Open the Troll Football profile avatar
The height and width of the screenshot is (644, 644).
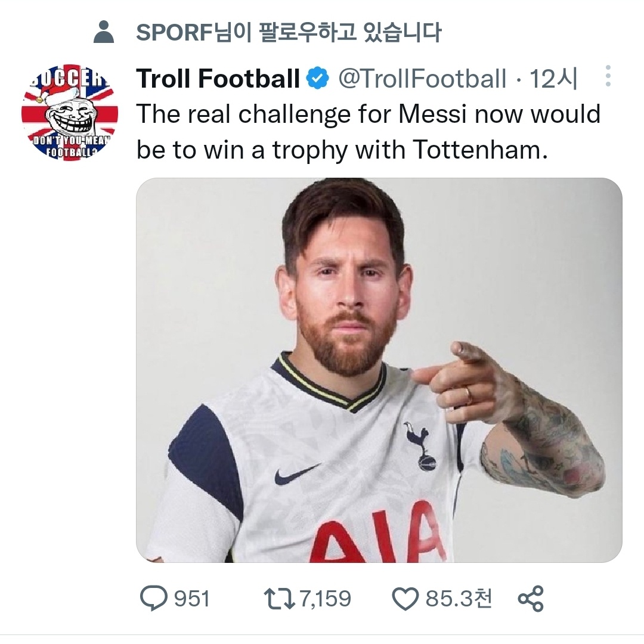click(70, 112)
